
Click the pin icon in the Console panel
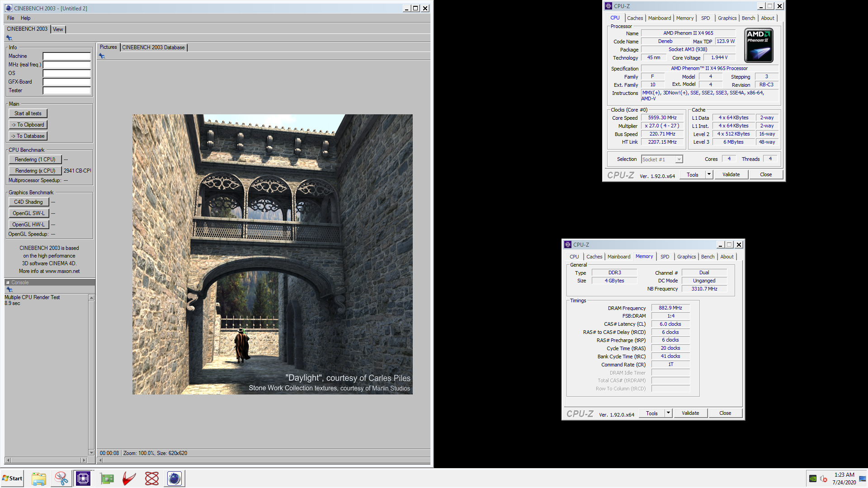tap(9, 290)
